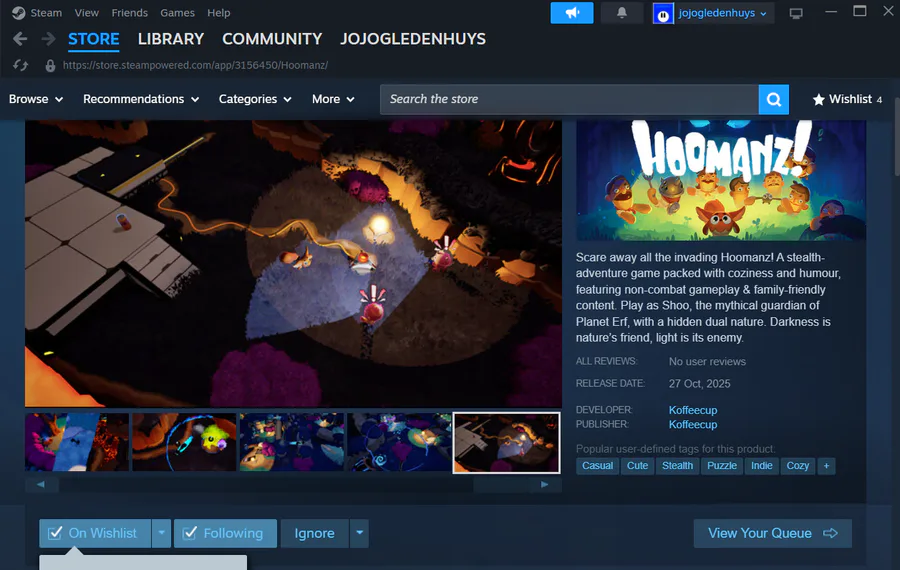The height and width of the screenshot is (570, 900).
Task: Open the Koffeecup publisher link
Action: click(693, 424)
